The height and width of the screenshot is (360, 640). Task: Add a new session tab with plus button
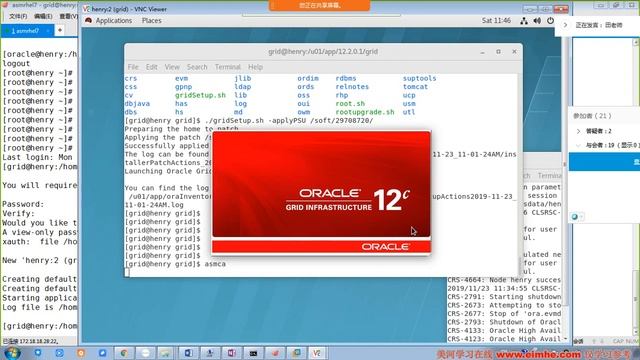(60, 30)
